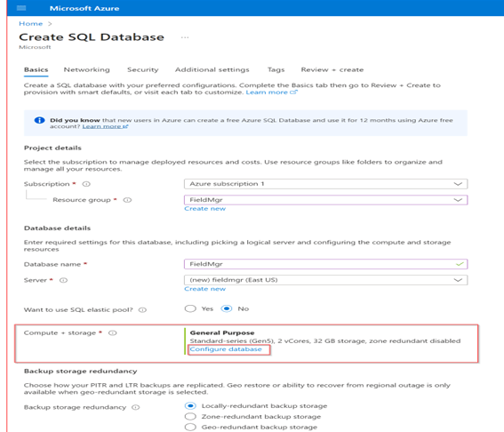Open the Resource group FieldMgr dropdown
This screenshot has width=504, height=432.
click(x=325, y=200)
